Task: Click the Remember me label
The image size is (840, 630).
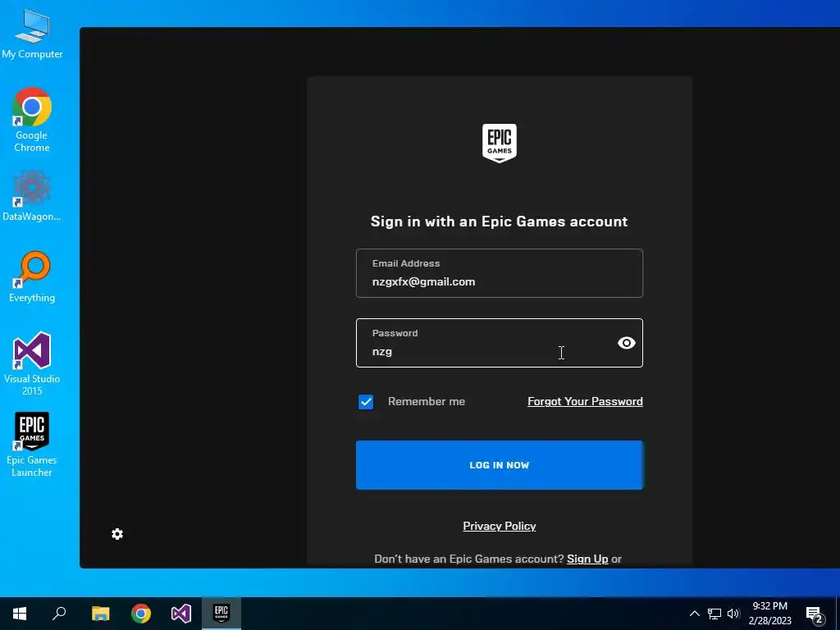Action: pos(427,402)
